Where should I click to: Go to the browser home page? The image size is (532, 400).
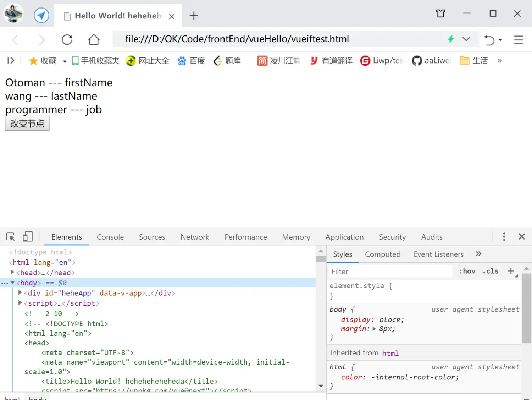click(94, 39)
